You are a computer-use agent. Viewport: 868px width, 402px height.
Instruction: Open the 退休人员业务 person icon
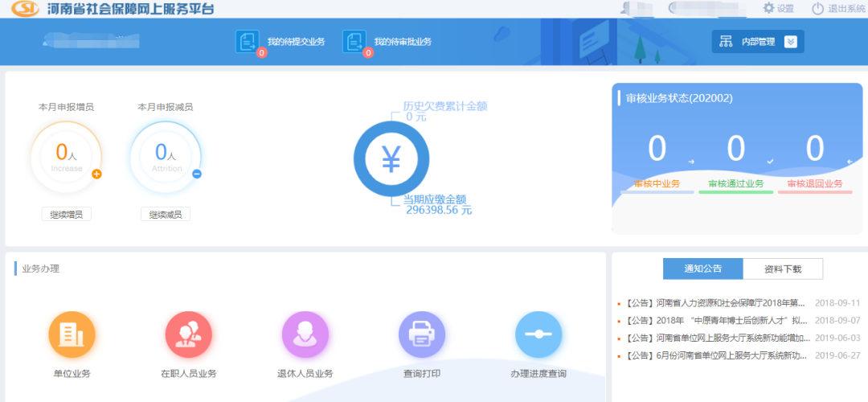coord(305,335)
